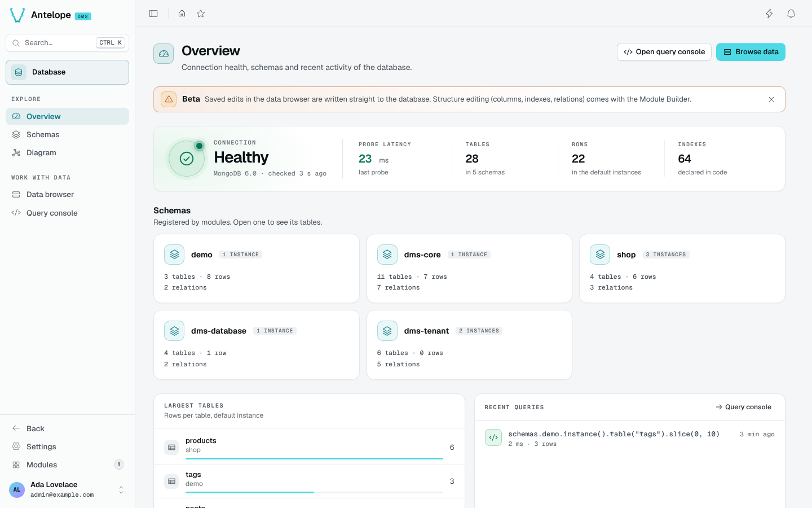Click the healthy connection checkmark icon
This screenshot has height=508, width=812.
click(x=187, y=159)
